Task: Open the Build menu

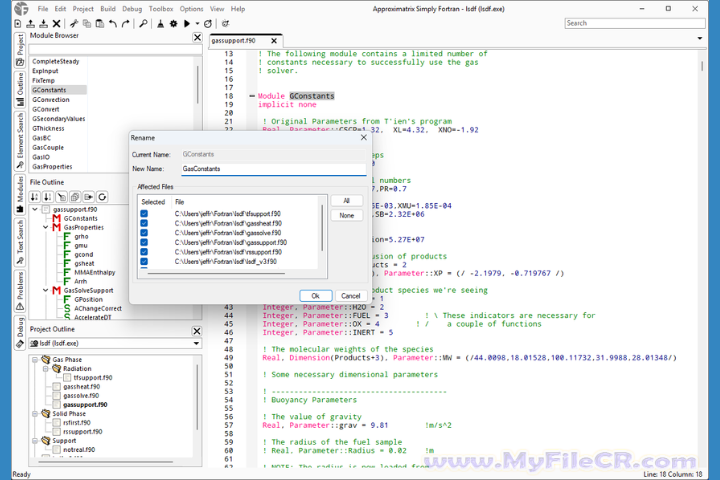Action: tap(108, 9)
